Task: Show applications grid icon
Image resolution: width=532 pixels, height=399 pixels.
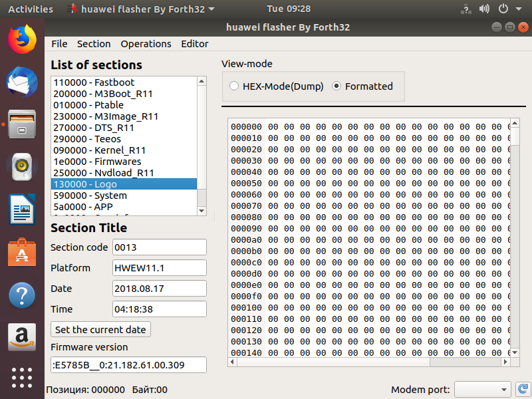Action: point(22,378)
